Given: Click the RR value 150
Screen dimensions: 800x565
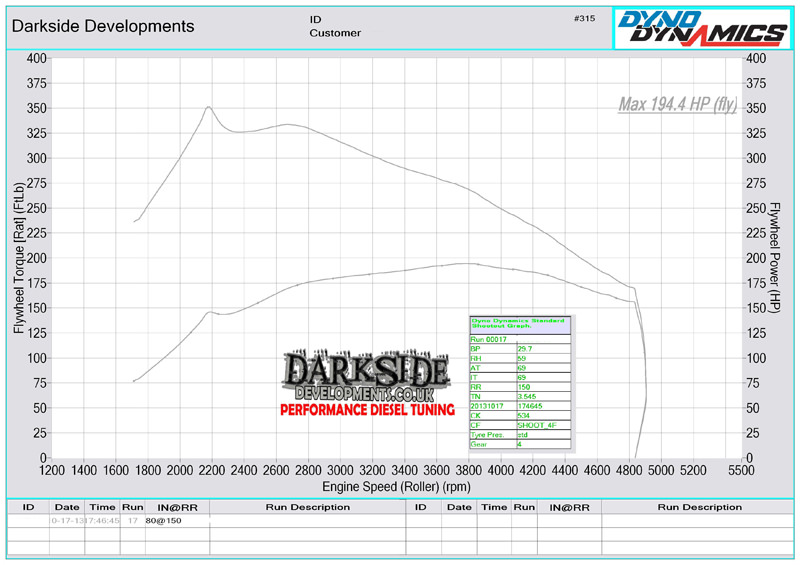Looking at the screenshot, I should click(x=524, y=387).
